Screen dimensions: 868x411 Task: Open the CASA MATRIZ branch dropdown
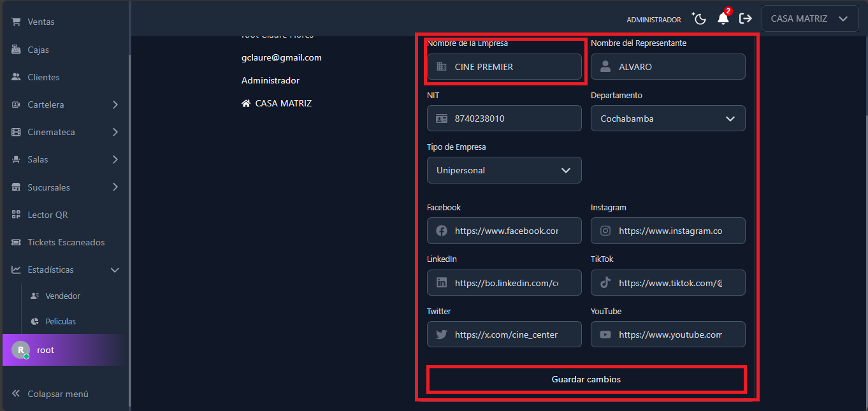[x=809, y=18]
